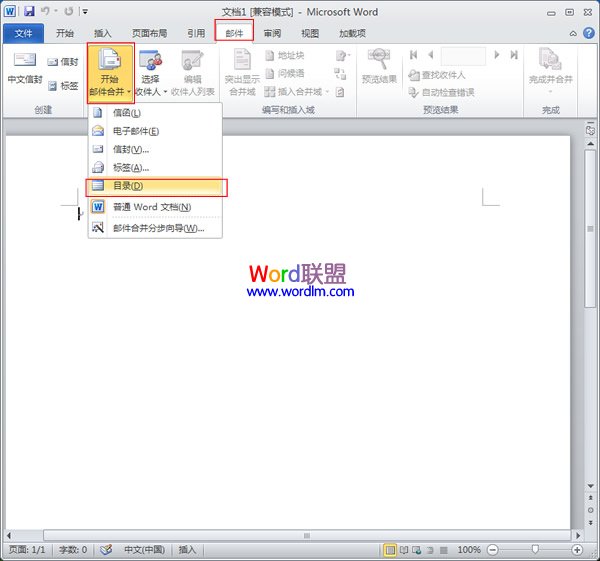Switch to the Insert (插入) ribbon tab
This screenshot has width=600, height=561.
pyautogui.click(x=102, y=33)
